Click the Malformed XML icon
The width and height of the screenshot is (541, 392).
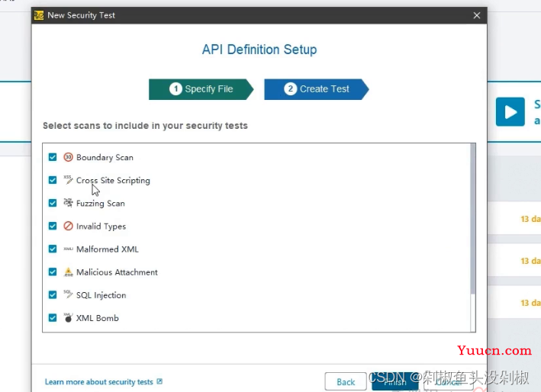tap(68, 249)
